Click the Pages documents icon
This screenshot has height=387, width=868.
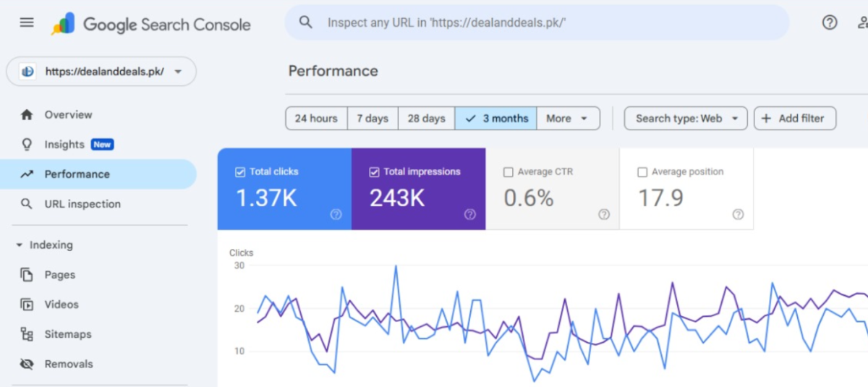tap(27, 275)
